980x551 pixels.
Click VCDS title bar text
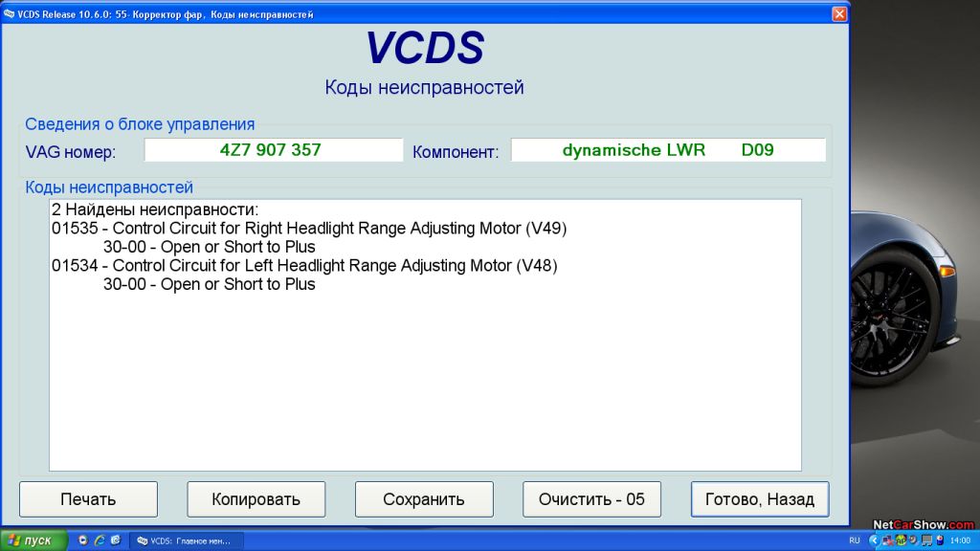(165, 14)
